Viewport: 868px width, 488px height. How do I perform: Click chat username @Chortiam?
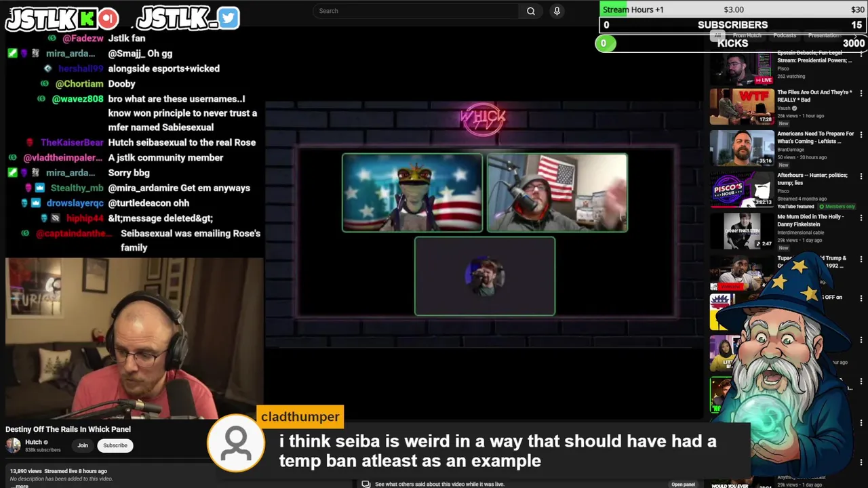(x=79, y=83)
